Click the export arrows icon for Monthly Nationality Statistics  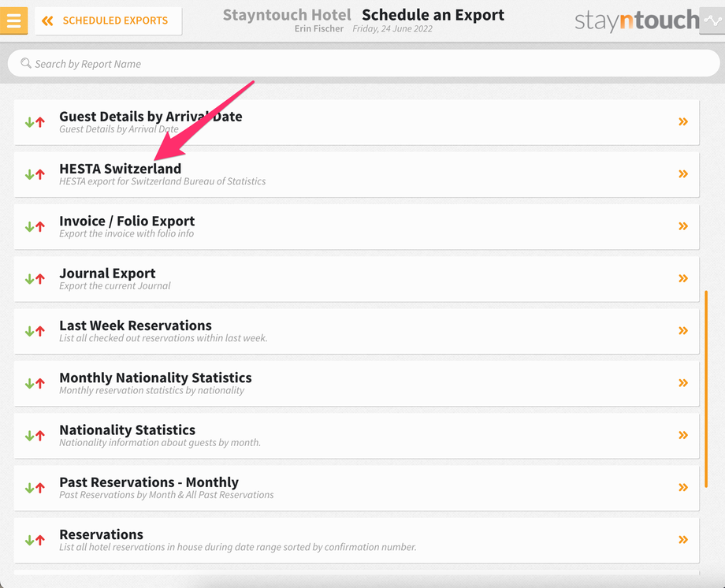[35, 384]
